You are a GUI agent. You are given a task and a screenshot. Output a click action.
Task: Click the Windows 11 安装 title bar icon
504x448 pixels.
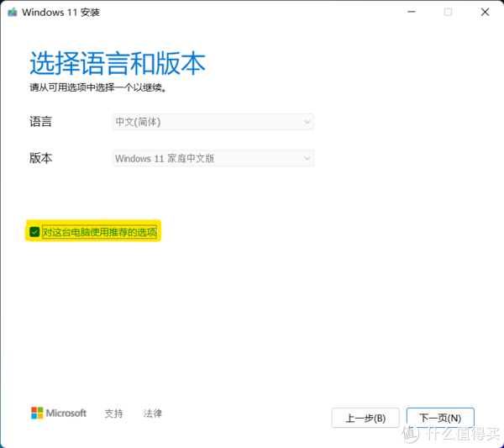coord(13,13)
